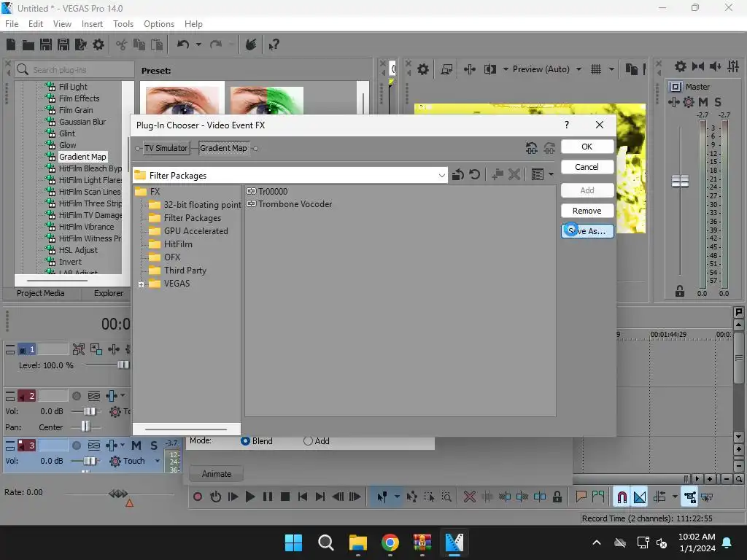Toggle the Enable Snapping magnet icon
This screenshot has height=560, width=747.
622,497
